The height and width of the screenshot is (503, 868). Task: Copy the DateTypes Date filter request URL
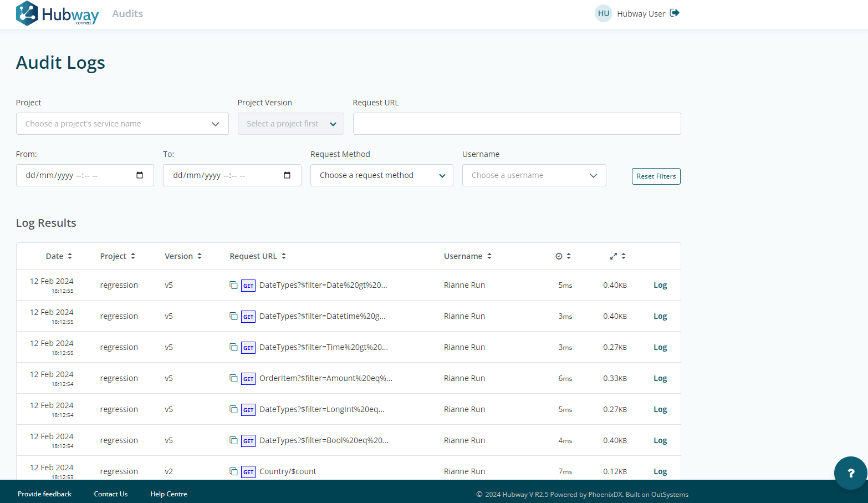click(233, 285)
